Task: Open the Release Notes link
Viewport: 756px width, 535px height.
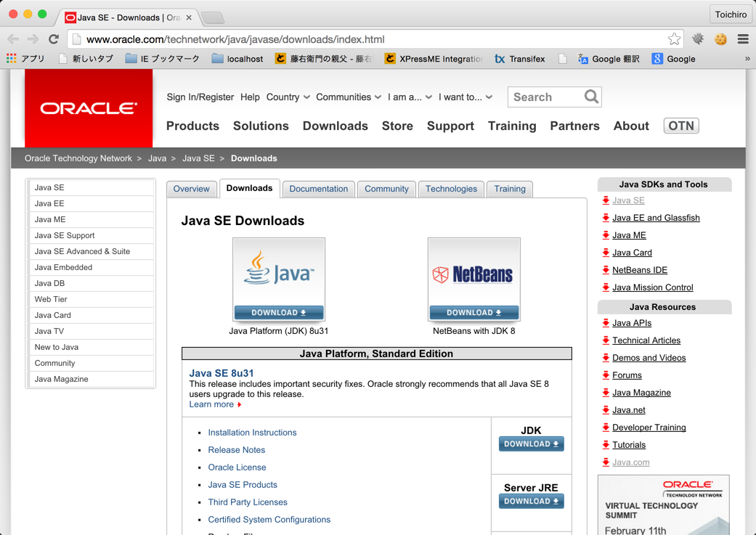Action: pos(237,449)
